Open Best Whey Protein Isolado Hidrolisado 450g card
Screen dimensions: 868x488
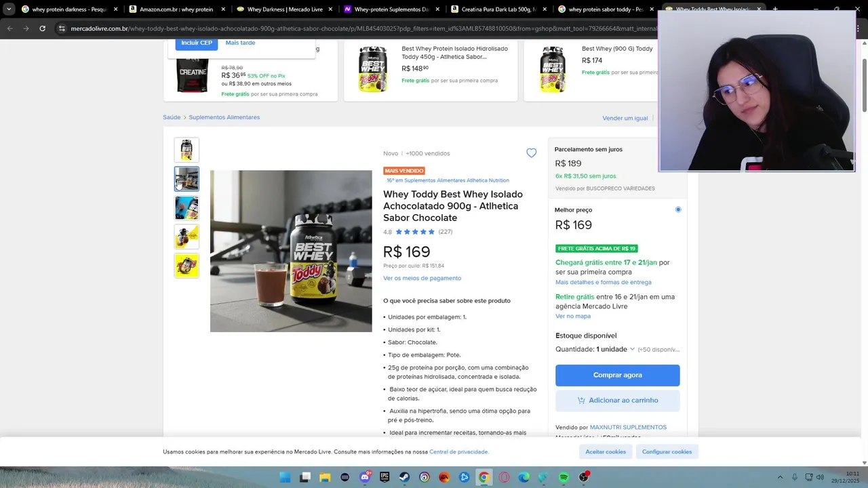[x=431, y=70]
